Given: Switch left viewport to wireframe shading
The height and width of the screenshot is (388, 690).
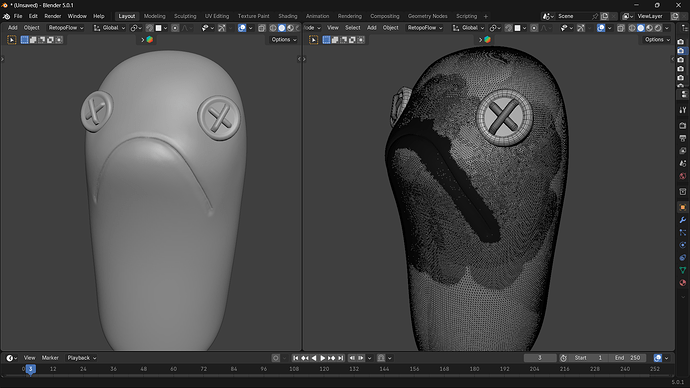Looking at the screenshot, I should pyautogui.click(x=273, y=28).
